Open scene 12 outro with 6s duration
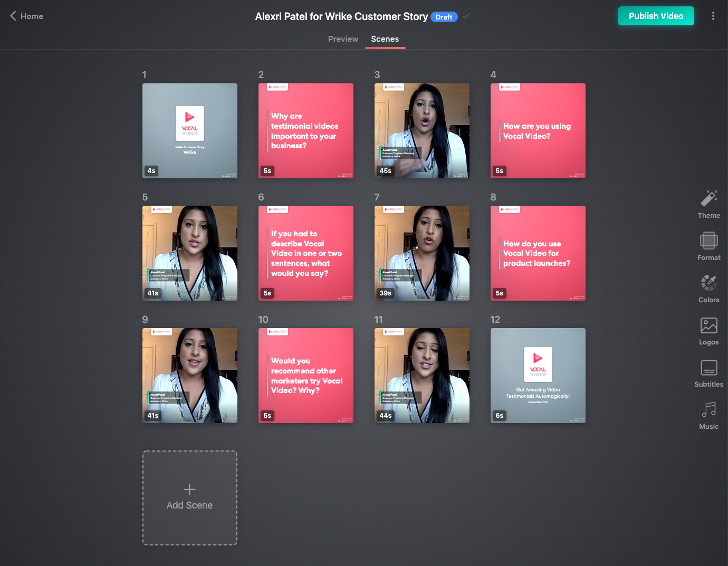 (538, 376)
